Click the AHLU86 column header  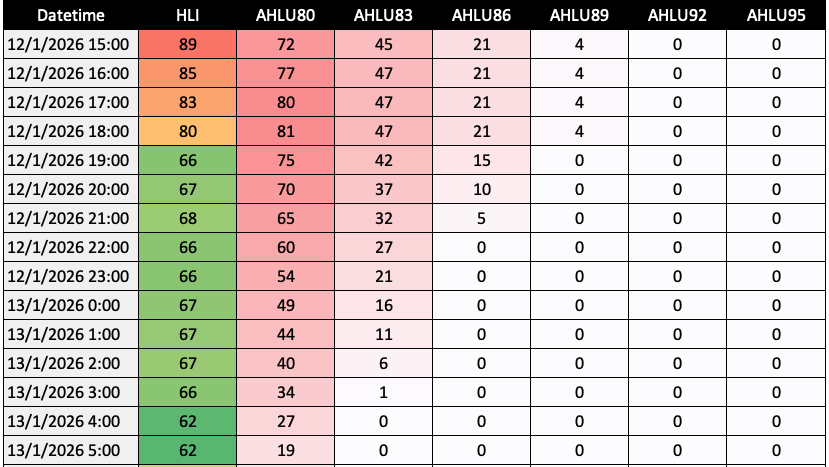pos(482,15)
